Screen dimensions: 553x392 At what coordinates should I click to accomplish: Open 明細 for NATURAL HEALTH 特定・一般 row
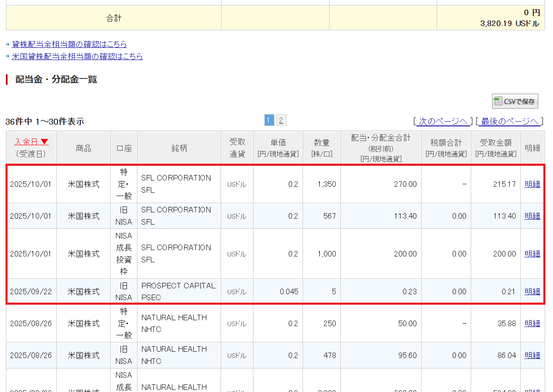(x=532, y=323)
